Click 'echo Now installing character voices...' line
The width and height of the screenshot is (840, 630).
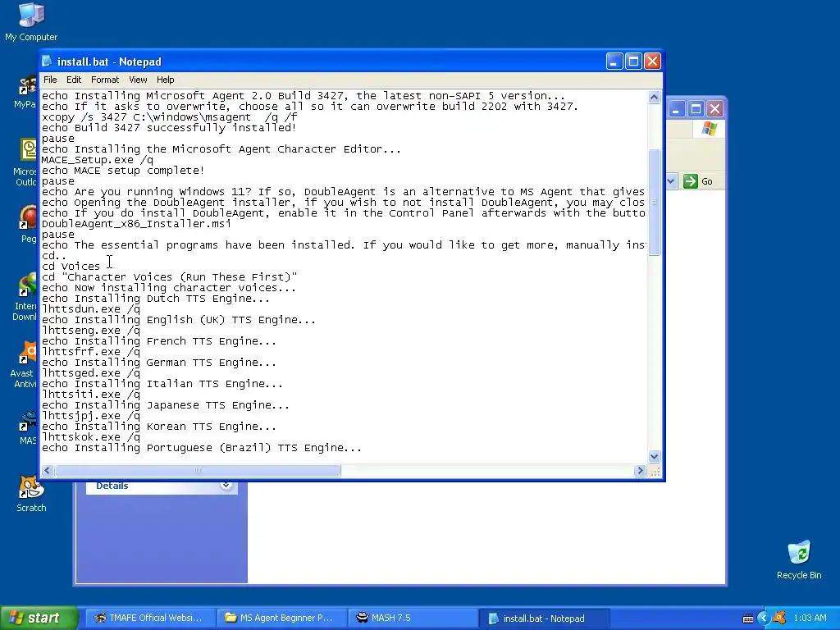coord(169,288)
